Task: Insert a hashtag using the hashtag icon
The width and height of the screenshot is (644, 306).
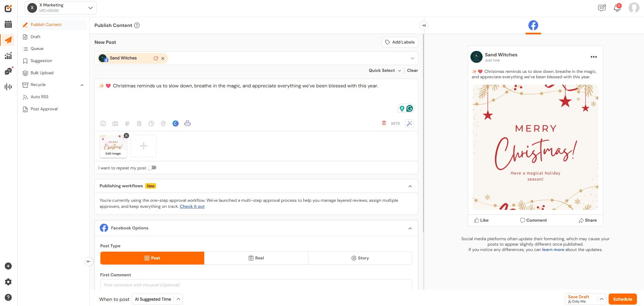Action: [x=127, y=123]
